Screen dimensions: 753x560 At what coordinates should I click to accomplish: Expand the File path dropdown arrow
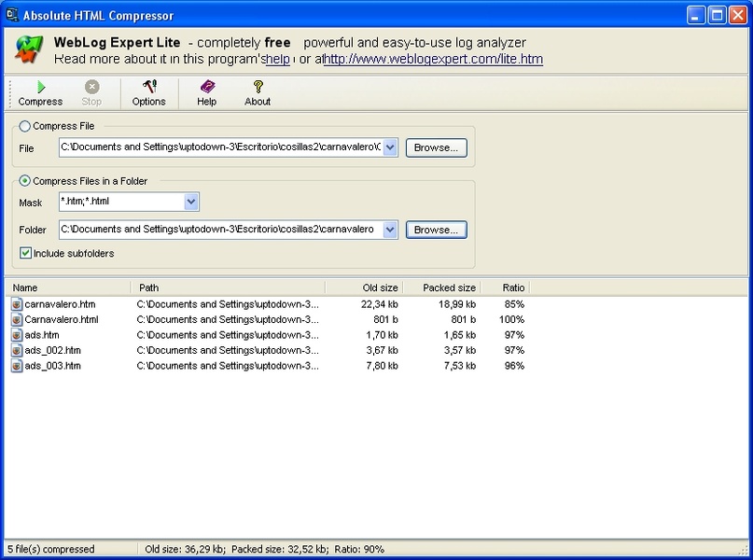pyautogui.click(x=390, y=147)
